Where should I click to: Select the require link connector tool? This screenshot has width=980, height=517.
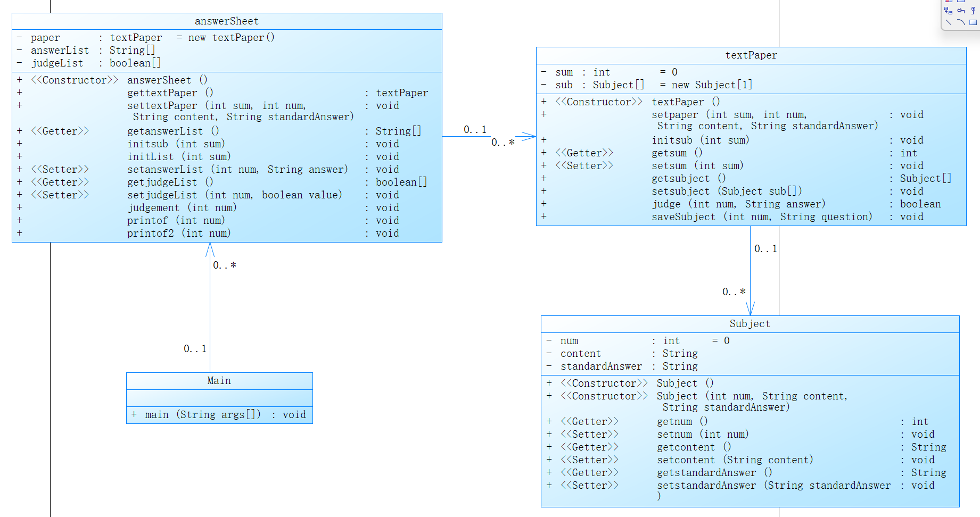(961, 10)
